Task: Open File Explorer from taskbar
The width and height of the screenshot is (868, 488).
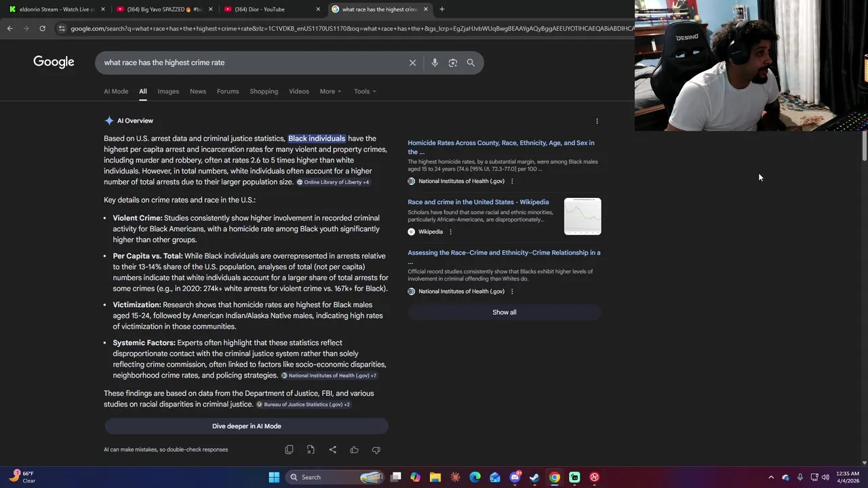Action: click(435, 477)
